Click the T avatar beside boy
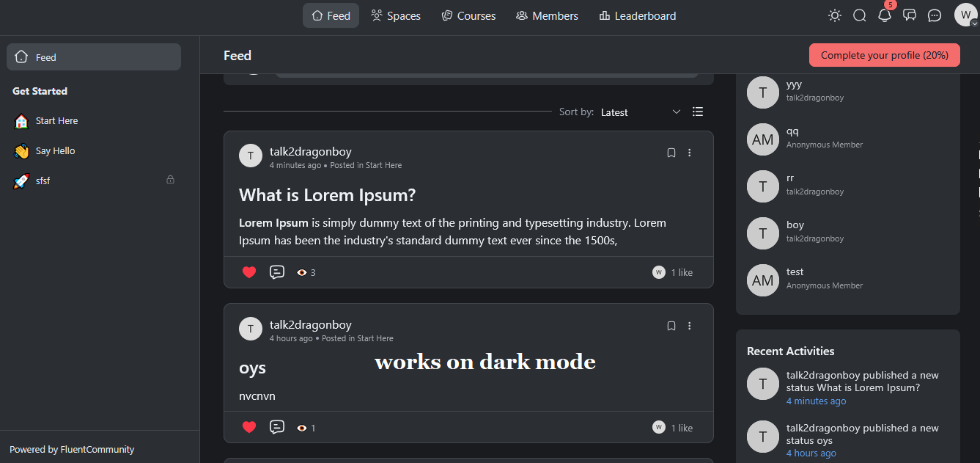Screen dimensions: 980x463 click(x=763, y=233)
